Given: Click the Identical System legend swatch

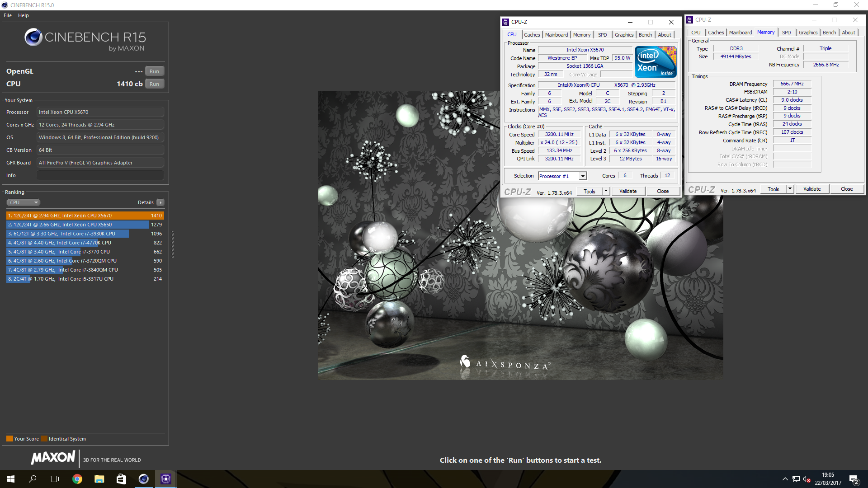Looking at the screenshot, I should pos(44,439).
